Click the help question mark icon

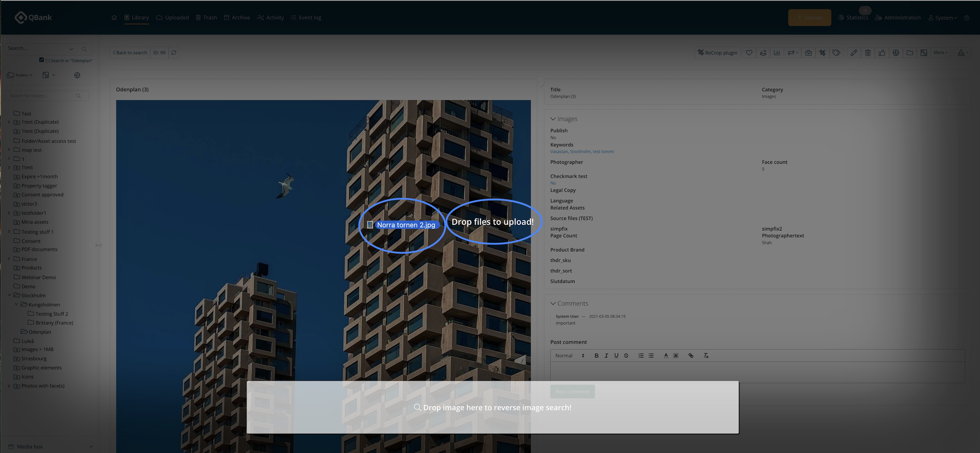tap(967, 18)
